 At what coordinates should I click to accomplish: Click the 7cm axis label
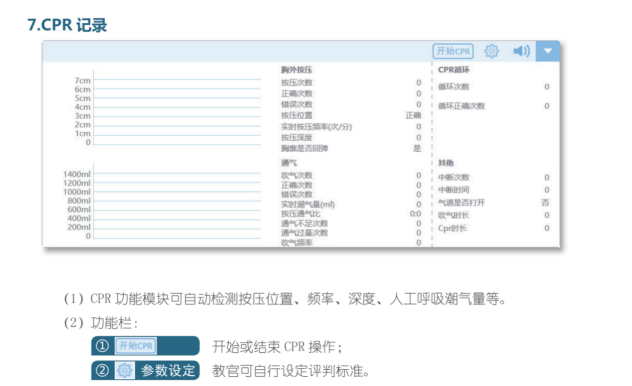(x=82, y=81)
